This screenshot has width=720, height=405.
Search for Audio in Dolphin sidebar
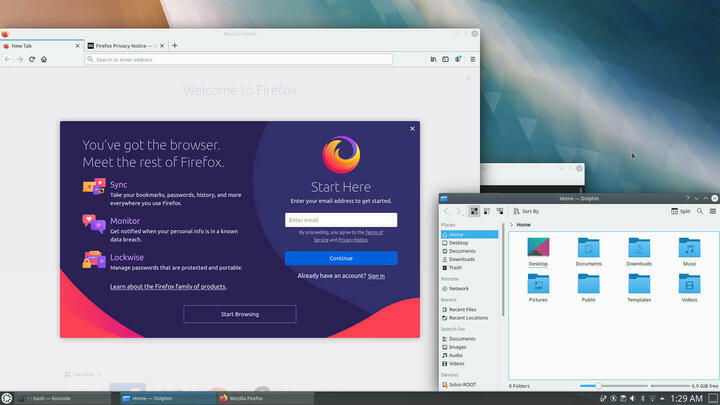469,355
